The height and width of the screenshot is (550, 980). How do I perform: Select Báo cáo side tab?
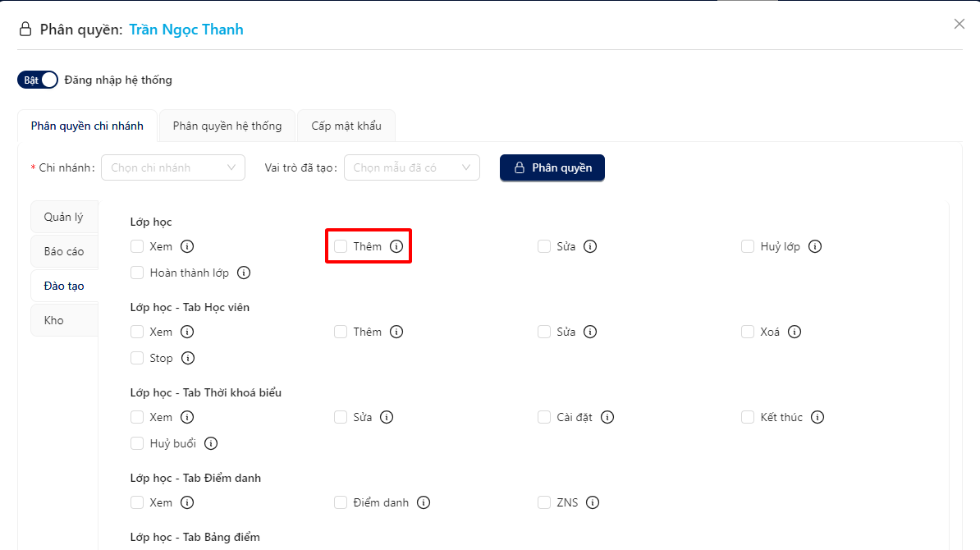coord(64,251)
